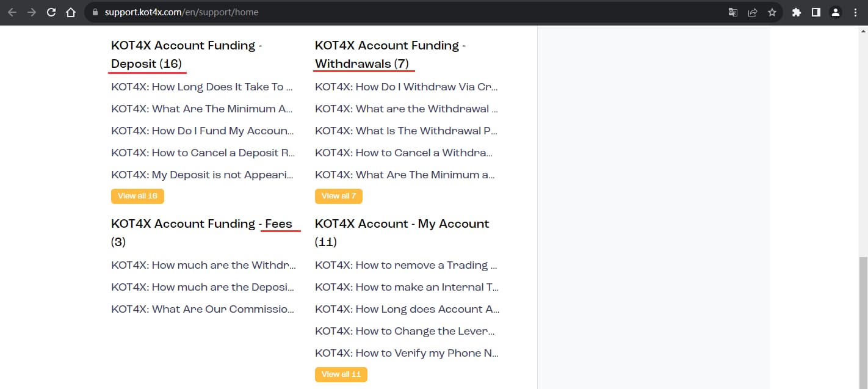Open article 'How Long does Account A...'
The width and height of the screenshot is (868, 389).
pyautogui.click(x=407, y=309)
